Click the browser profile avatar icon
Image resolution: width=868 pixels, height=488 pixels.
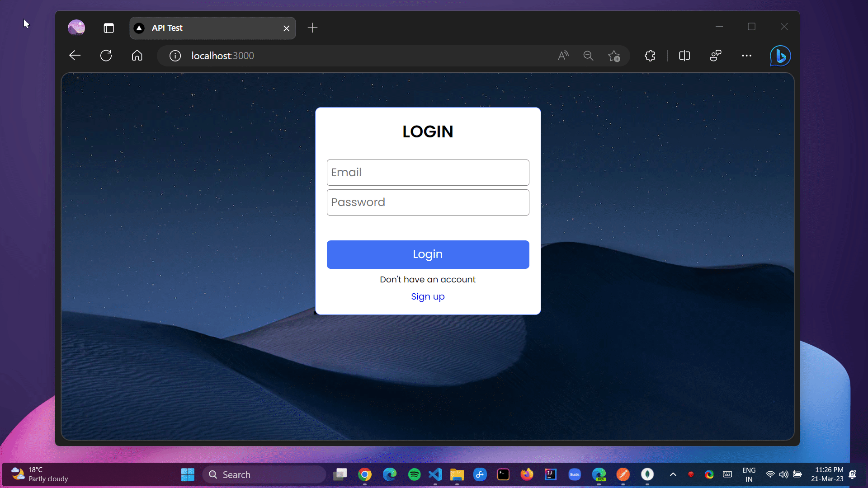[76, 28]
